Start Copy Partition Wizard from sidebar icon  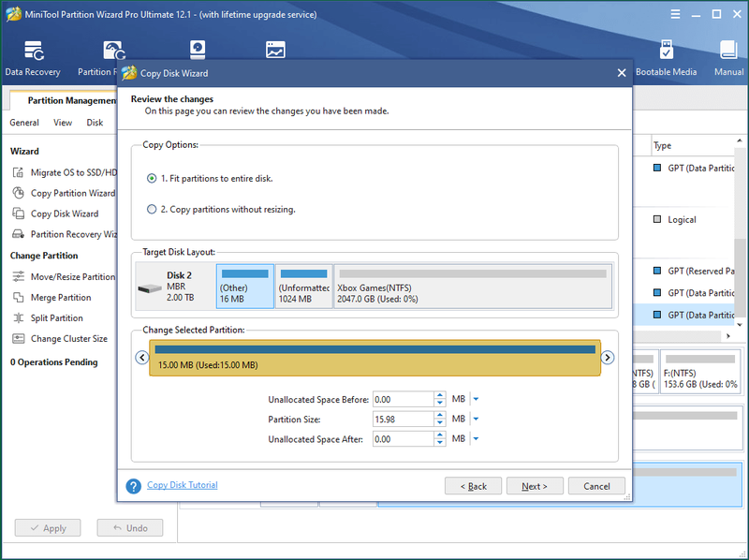point(18,193)
